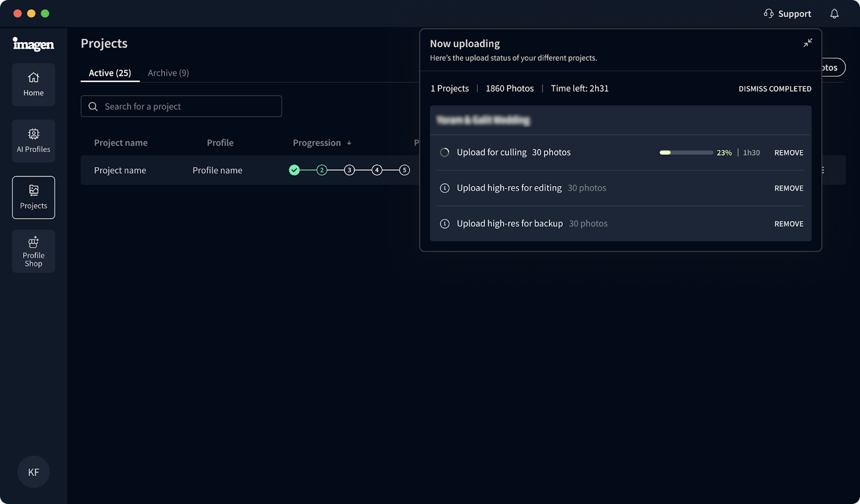Focus the Search for a project field
The image size is (860, 504).
pyautogui.click(x=181, y=106)
